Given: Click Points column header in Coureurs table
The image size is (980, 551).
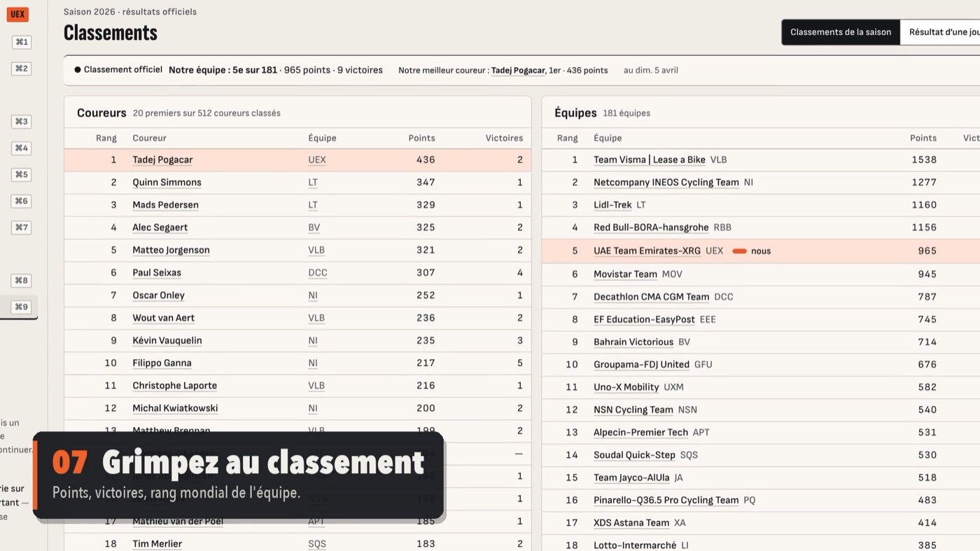Looking at the screenshot, I should 421,139.
